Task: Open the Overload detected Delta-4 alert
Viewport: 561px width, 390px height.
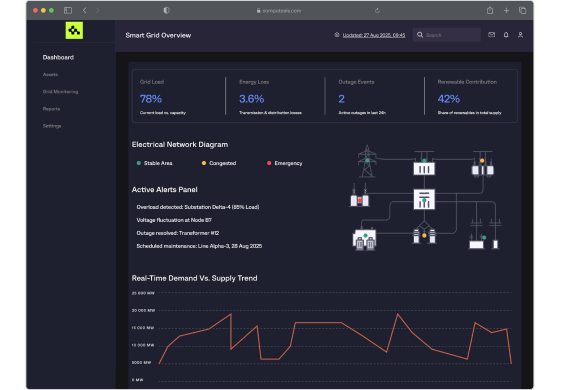Action: pyautogui.click(x=197, y=207)
